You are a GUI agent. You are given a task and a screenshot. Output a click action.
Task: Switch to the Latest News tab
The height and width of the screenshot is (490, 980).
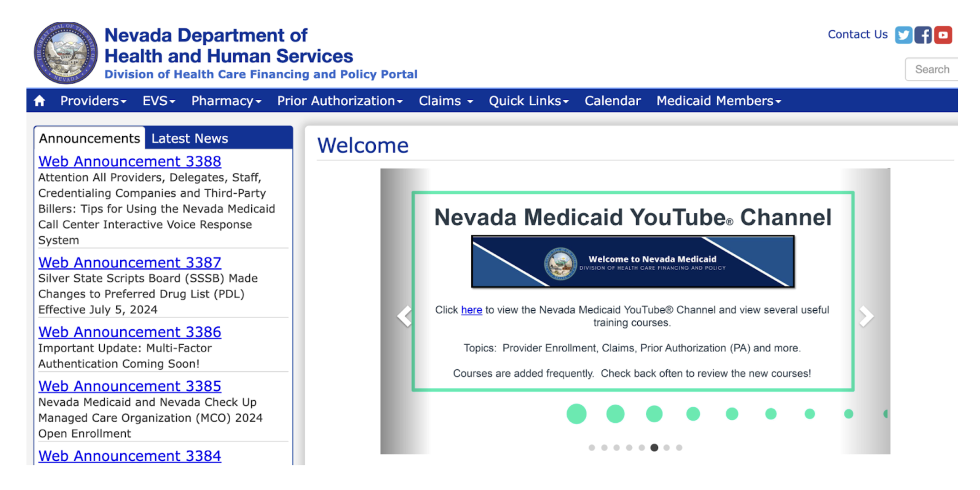click(190, 138)
